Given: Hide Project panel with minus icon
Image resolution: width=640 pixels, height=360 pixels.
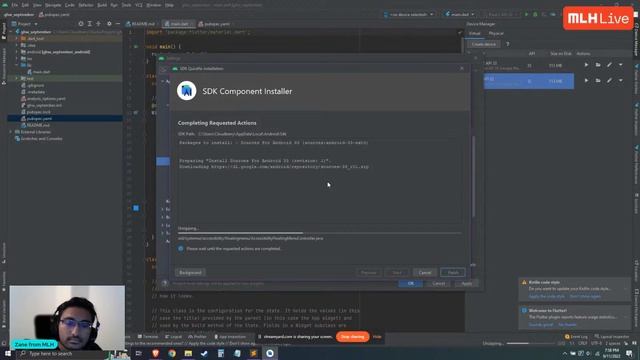Looking at the screenshot, I should 118,24.
